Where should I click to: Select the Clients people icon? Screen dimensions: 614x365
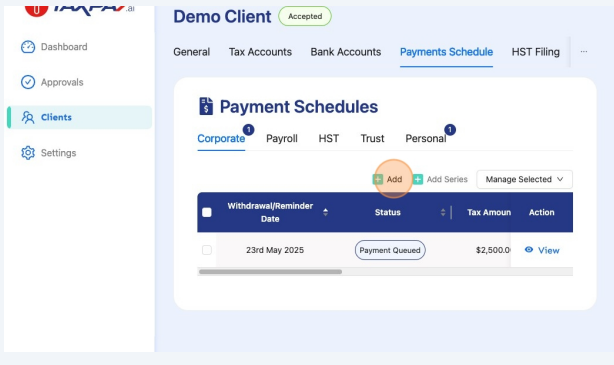point(28,117)
